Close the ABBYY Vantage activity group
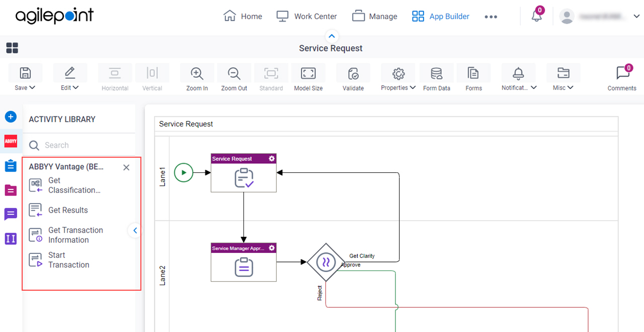This screenshot has width=644, height=332. (126, 167)
